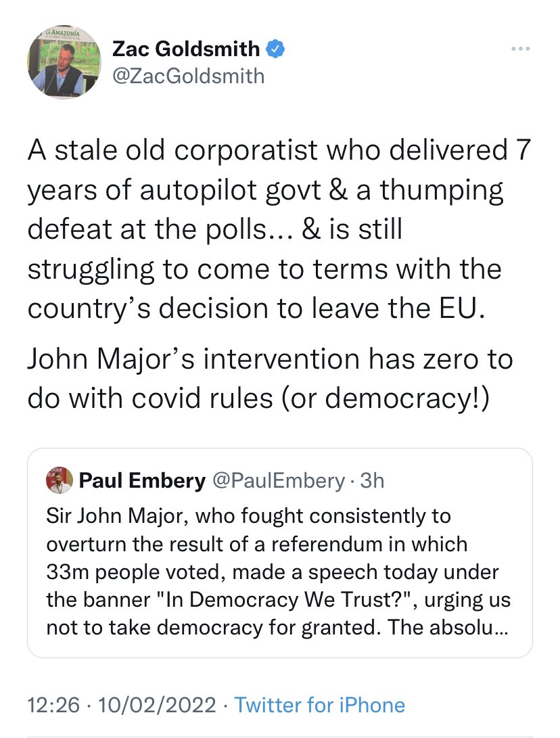Open the @PaulEmbery handle
The width and height of the screenshot is (560, 738).
[279, 481]
